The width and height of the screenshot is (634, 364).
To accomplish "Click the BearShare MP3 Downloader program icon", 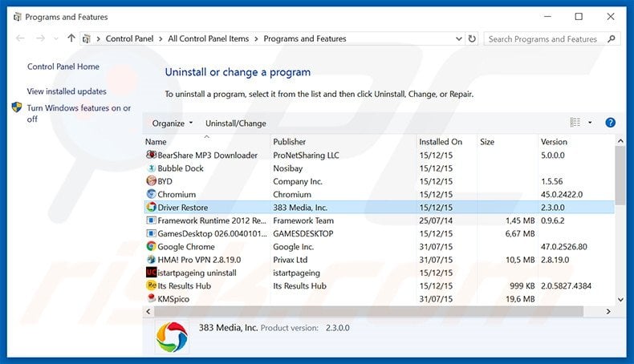I will tap(151, 155).
